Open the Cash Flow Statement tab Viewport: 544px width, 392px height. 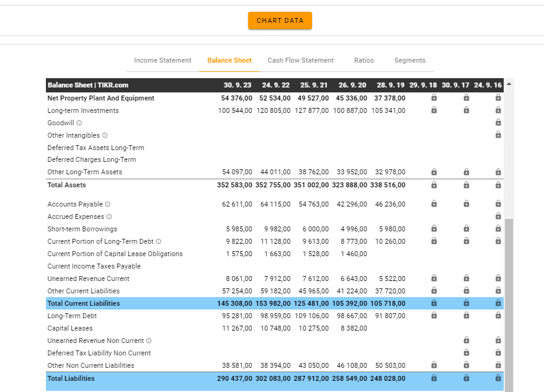point(300,60)
